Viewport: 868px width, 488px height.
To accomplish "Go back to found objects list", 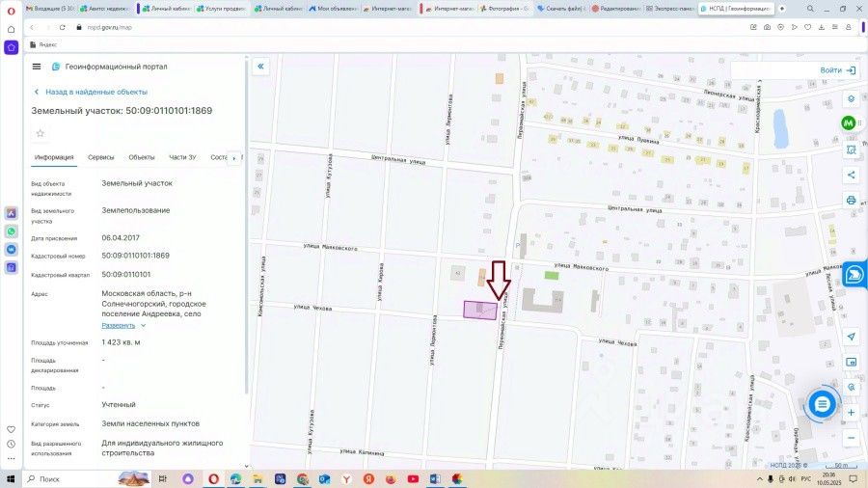I will (x=92, y=92).
